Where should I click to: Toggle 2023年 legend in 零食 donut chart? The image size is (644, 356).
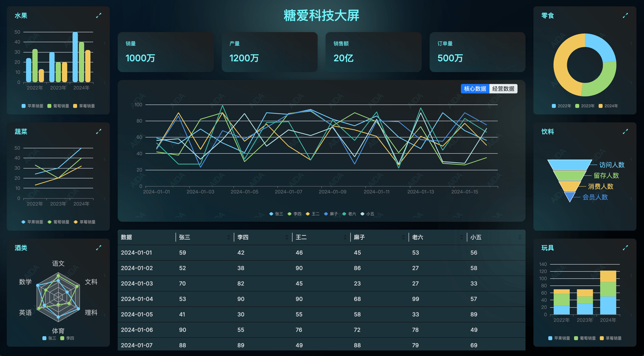[x=585, y=106]
